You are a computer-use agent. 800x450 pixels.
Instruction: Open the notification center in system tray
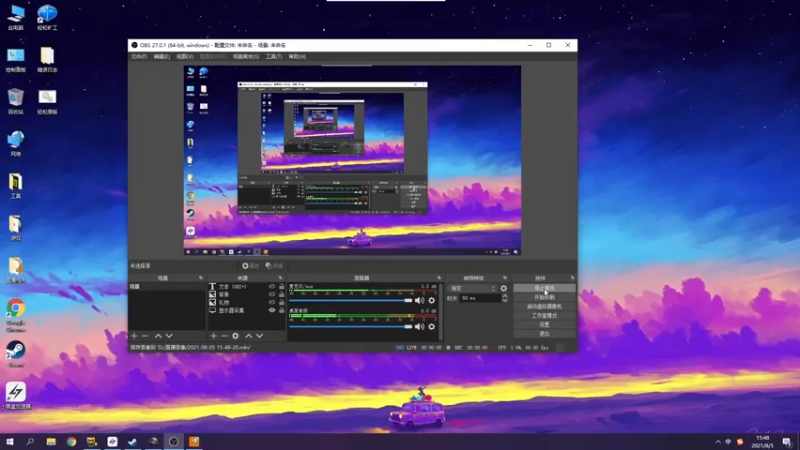(787, 441)
